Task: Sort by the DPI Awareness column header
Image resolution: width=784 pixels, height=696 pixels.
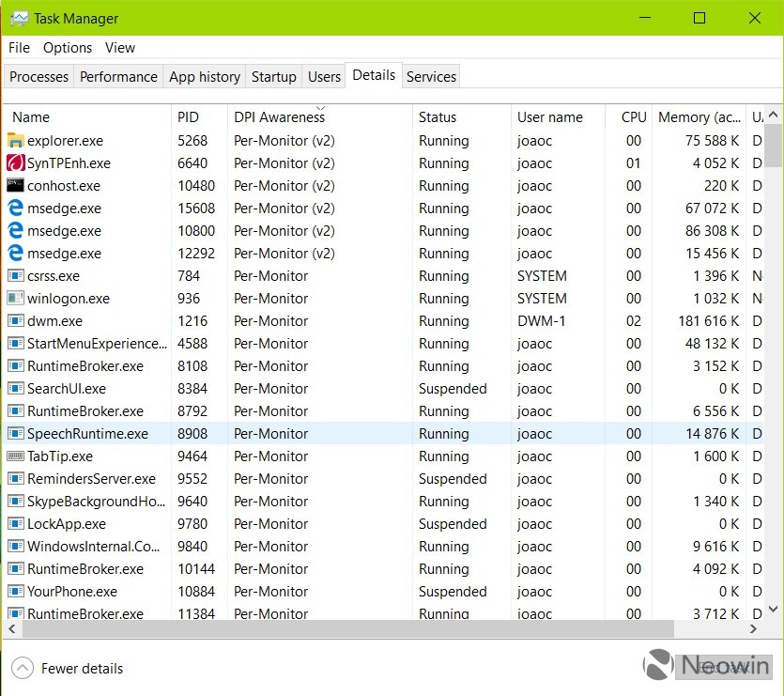Action: pos(320,117)
